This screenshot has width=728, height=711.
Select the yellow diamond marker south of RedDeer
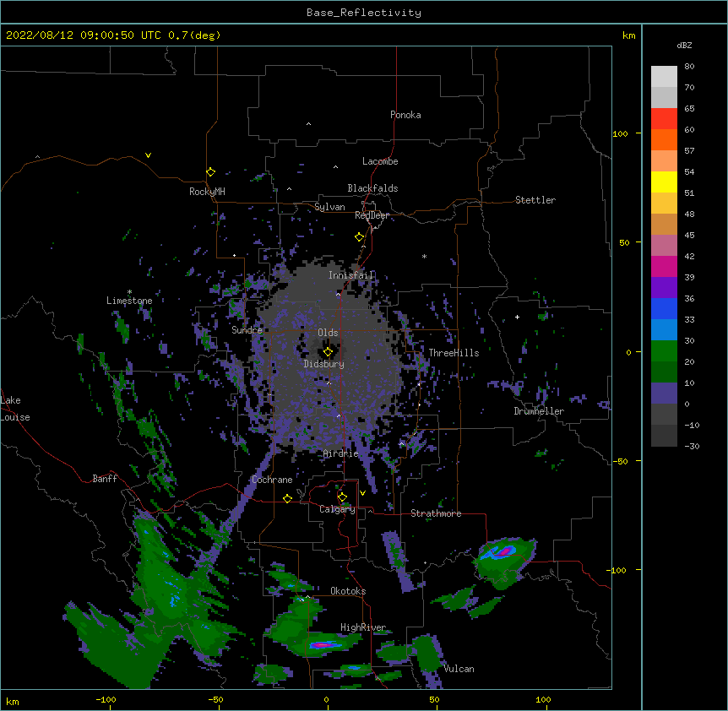click(359, 237)
